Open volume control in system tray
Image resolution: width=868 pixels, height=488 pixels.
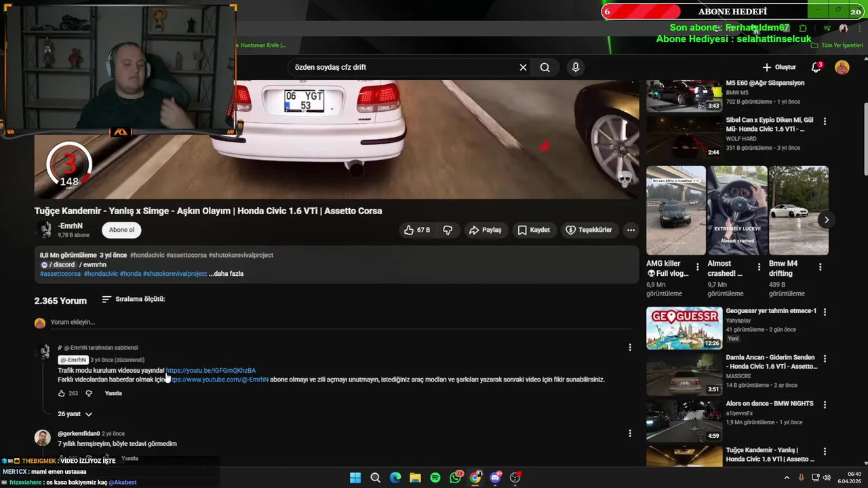tap(827, 478)
